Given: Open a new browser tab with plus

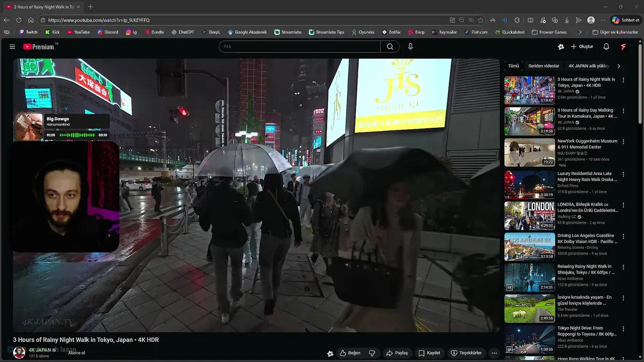Looking at the screenshot, I should (91, 7).
